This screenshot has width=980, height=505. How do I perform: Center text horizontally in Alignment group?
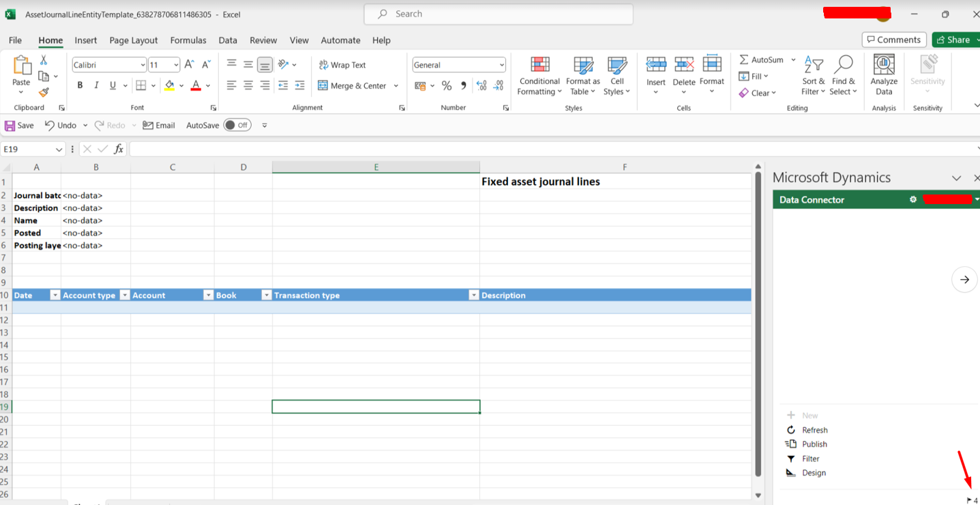pyautogui.click(x=248, y=85)
